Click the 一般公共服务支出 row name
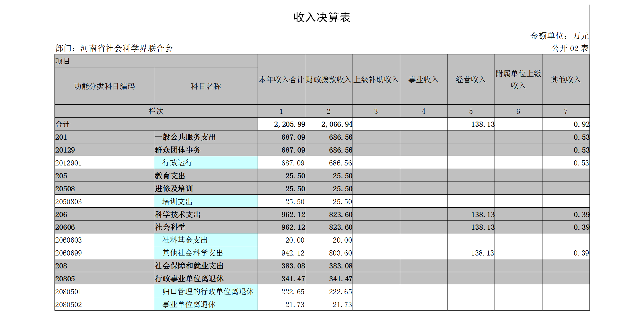The width and height of the screenshot is (644, 314). tap(185, 137)
